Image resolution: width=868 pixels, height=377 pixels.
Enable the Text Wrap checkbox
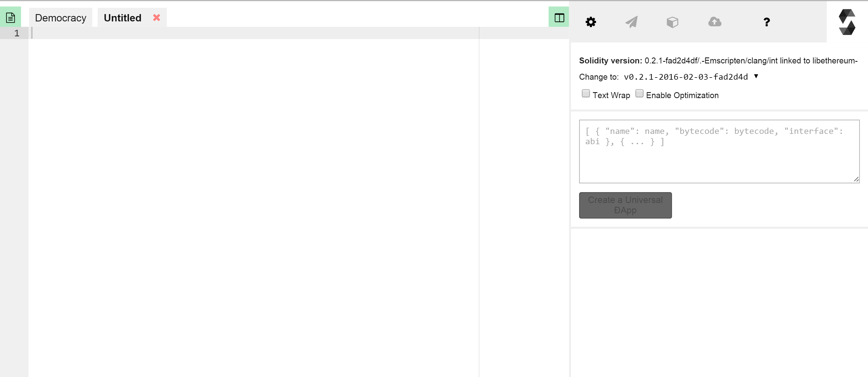point(586,94)
